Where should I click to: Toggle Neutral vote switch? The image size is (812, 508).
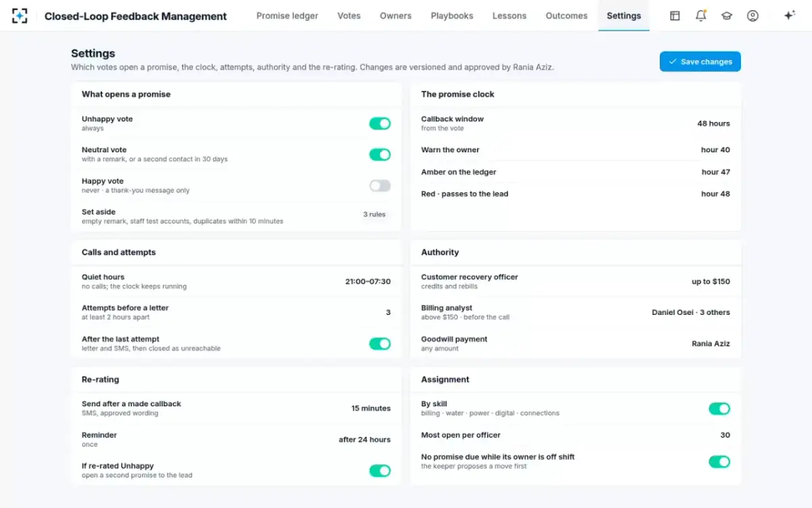click(x=380, y=154)
